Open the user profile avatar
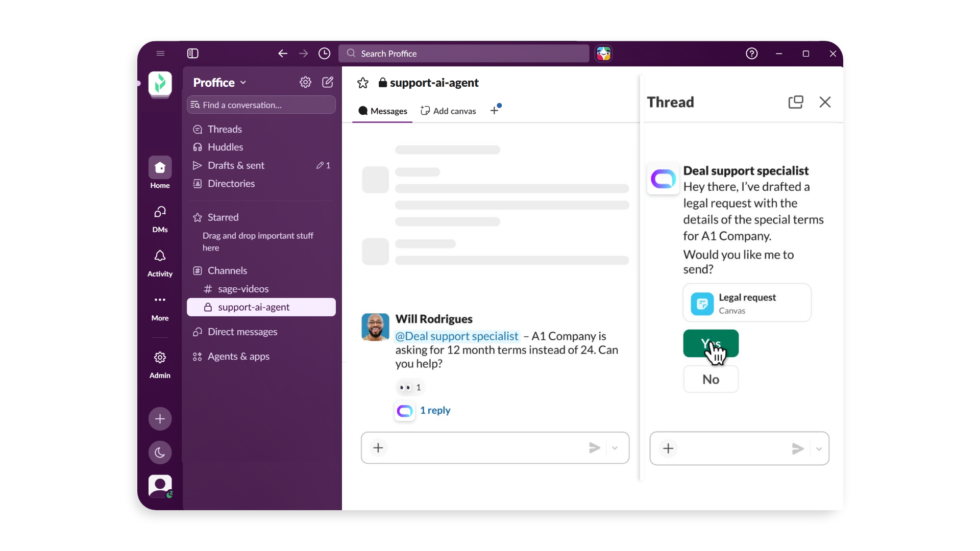This screenshot has width=980, height=551. pos(160,486)
